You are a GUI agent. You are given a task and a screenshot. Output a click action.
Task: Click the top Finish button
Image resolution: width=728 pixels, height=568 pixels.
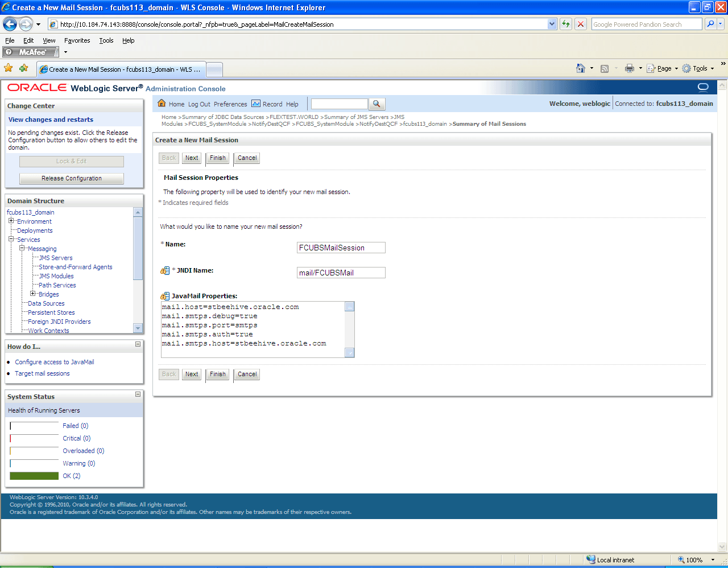[218, 158]
